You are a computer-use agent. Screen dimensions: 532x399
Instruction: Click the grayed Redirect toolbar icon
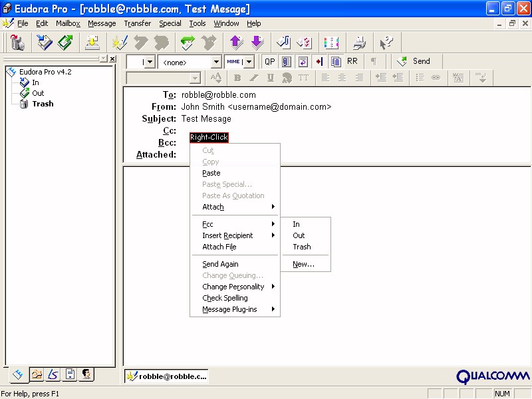click(209, 43)
